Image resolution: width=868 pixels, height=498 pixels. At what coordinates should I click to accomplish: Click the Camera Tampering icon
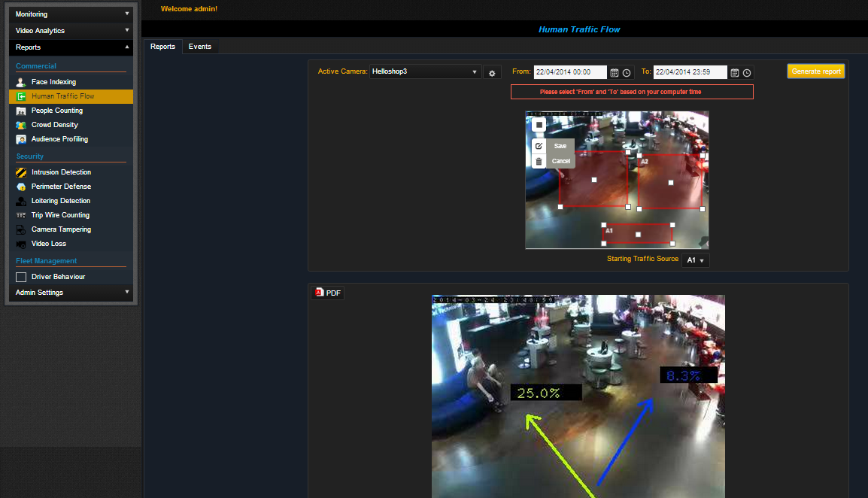tap(21, 230)
